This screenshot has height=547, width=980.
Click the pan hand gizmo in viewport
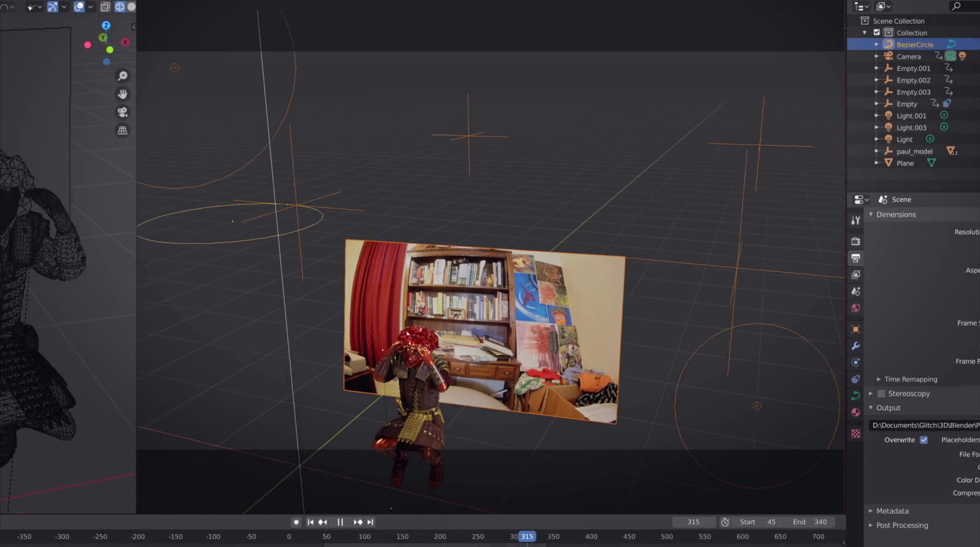(122, 94)
